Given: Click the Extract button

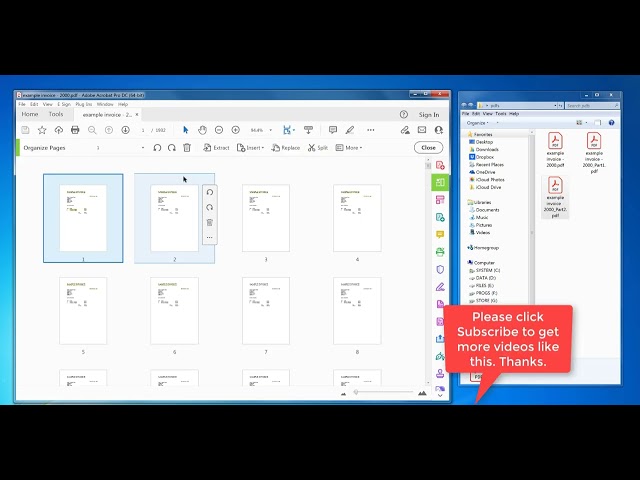Looking at the screenshot, I should 216,148.
